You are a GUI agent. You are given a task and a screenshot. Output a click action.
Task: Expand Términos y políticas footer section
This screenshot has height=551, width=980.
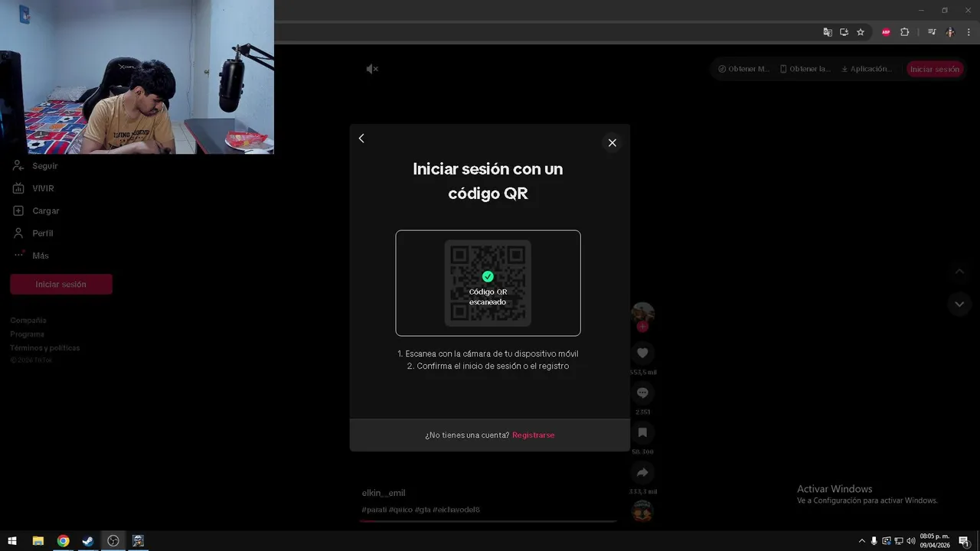pos(45,348)
